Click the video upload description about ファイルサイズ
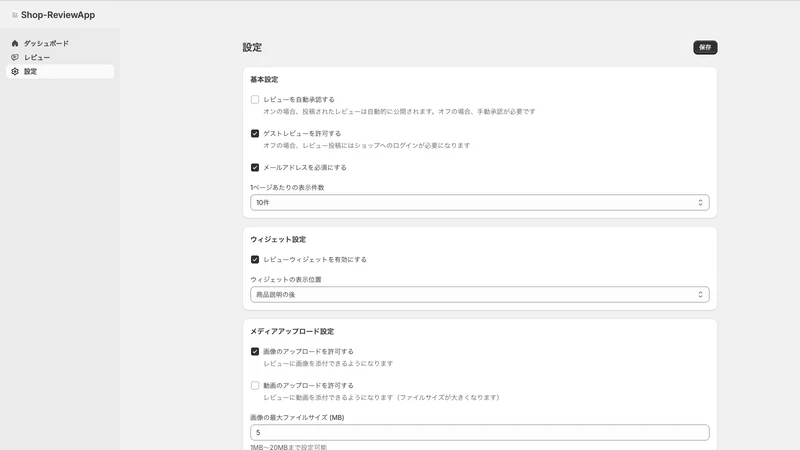The height and width of the screenshot is (450, 800). tap(382, 397)
